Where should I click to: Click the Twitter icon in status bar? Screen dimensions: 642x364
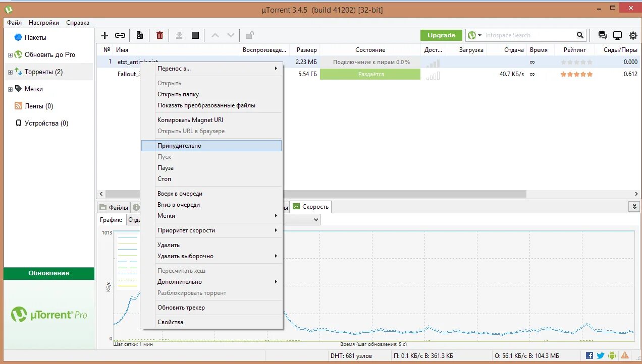[x=601, y=355]
